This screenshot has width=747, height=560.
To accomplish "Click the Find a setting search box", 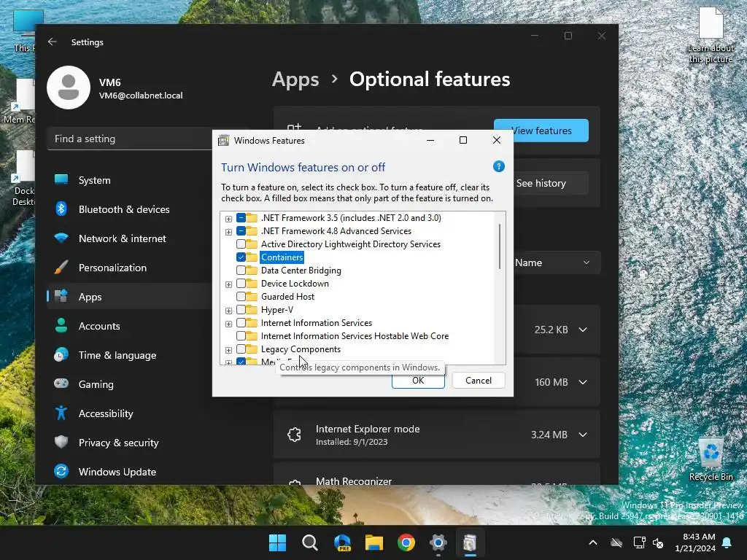I will point(130,139).
